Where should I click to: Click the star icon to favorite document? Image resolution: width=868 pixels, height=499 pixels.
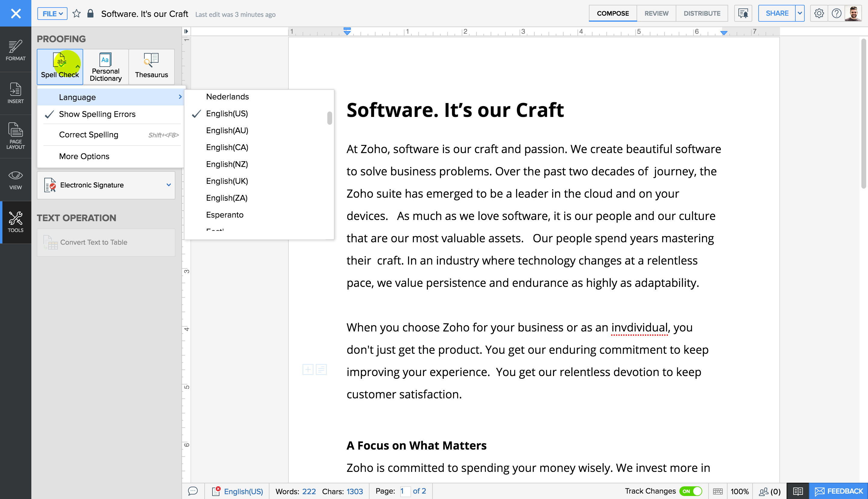[77, 14]
